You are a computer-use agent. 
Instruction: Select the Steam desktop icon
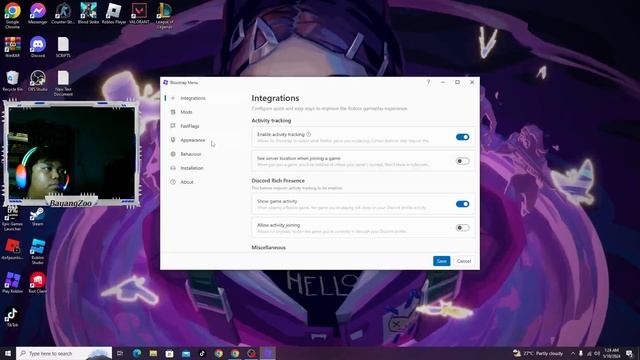38,216
